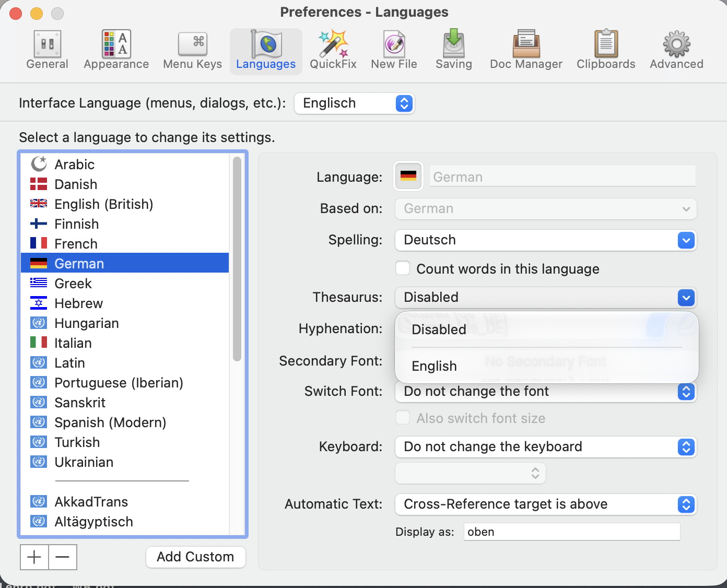727x588 pixels.
Task: Click the Display as text field
Action: tap(572, 532)
